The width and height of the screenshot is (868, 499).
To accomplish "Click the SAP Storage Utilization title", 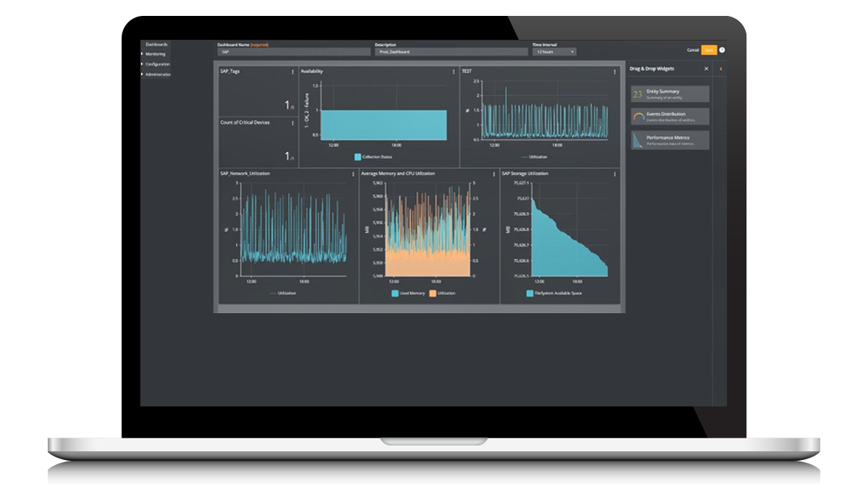I will (525, 174).
